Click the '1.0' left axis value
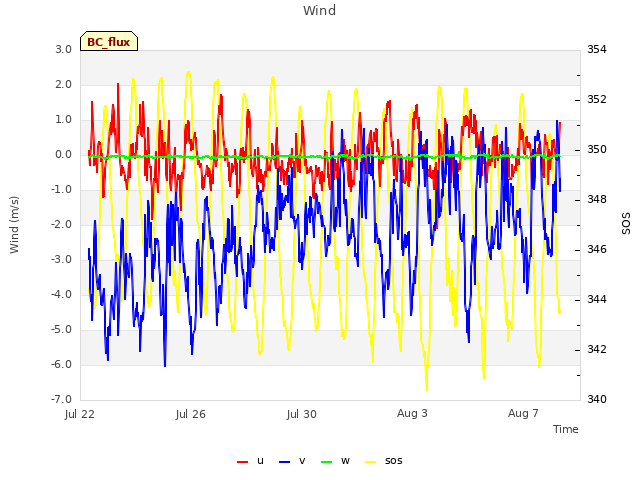 (64, 120)
